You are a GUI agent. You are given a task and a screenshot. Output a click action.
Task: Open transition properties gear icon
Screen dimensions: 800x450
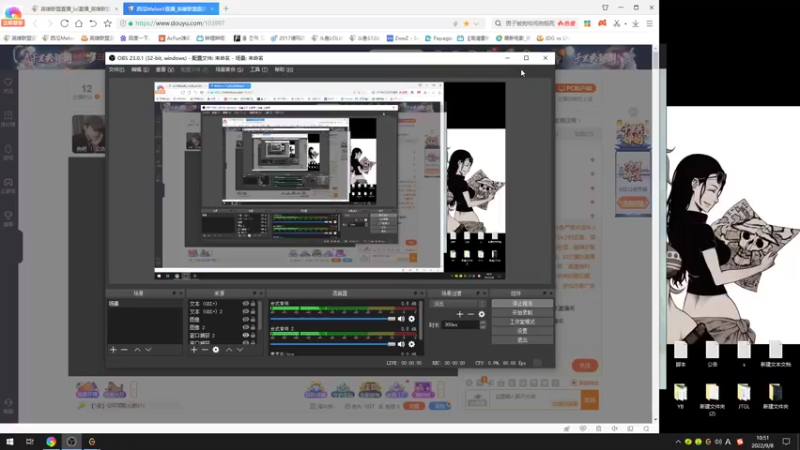point(482,314)
